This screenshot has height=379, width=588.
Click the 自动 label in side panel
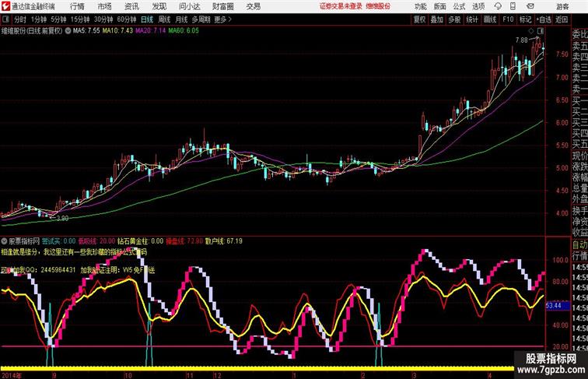click(x=579, y=244)
